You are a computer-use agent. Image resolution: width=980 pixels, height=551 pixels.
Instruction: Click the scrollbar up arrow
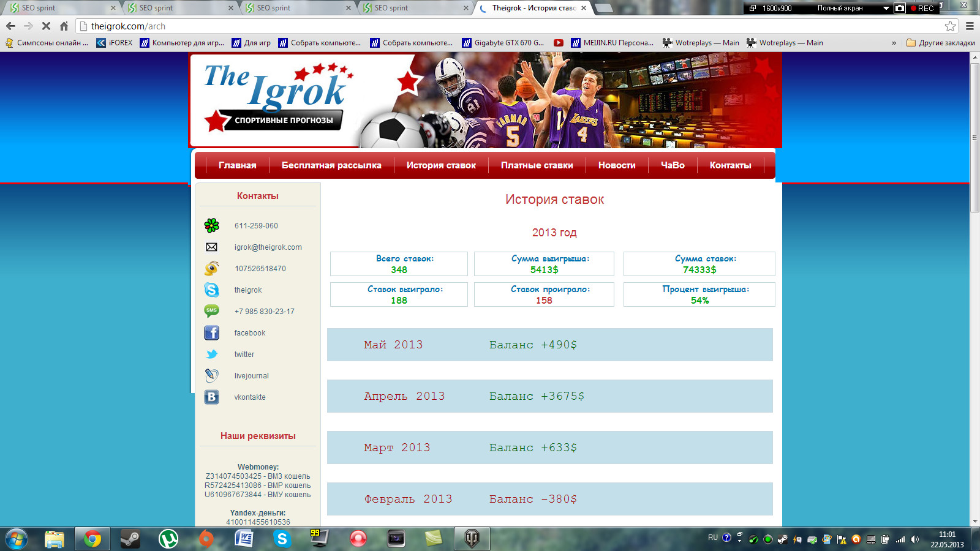[975, 57]
